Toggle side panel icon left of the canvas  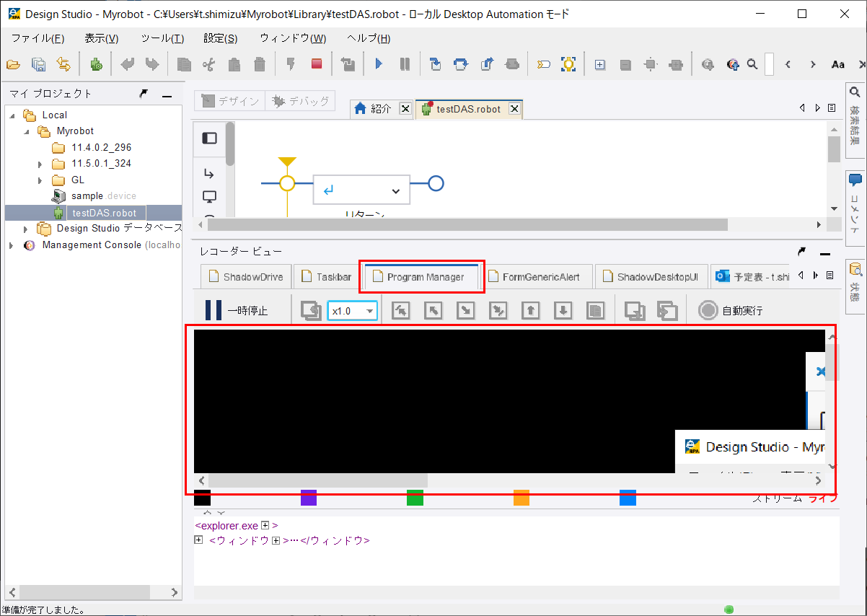210,138
